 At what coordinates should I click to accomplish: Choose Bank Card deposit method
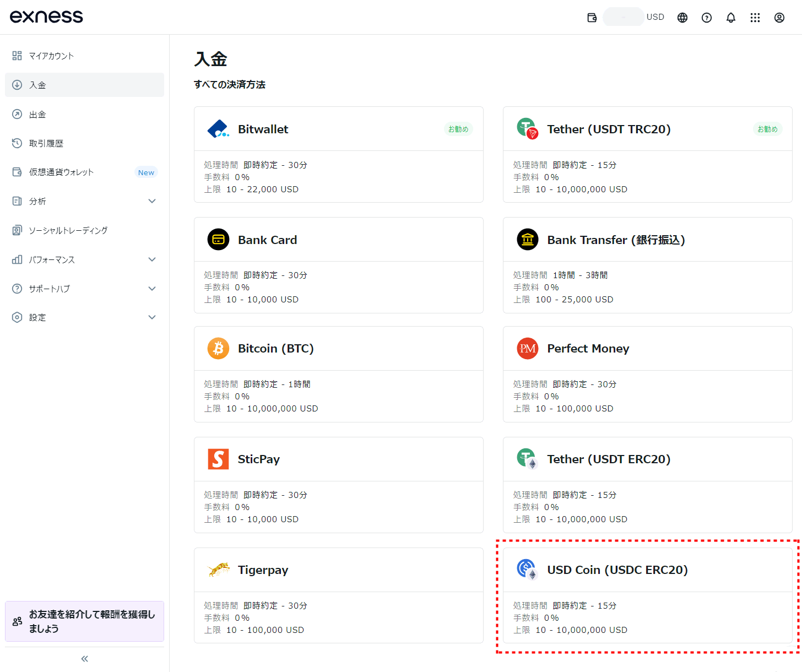[x=339, y=265]
